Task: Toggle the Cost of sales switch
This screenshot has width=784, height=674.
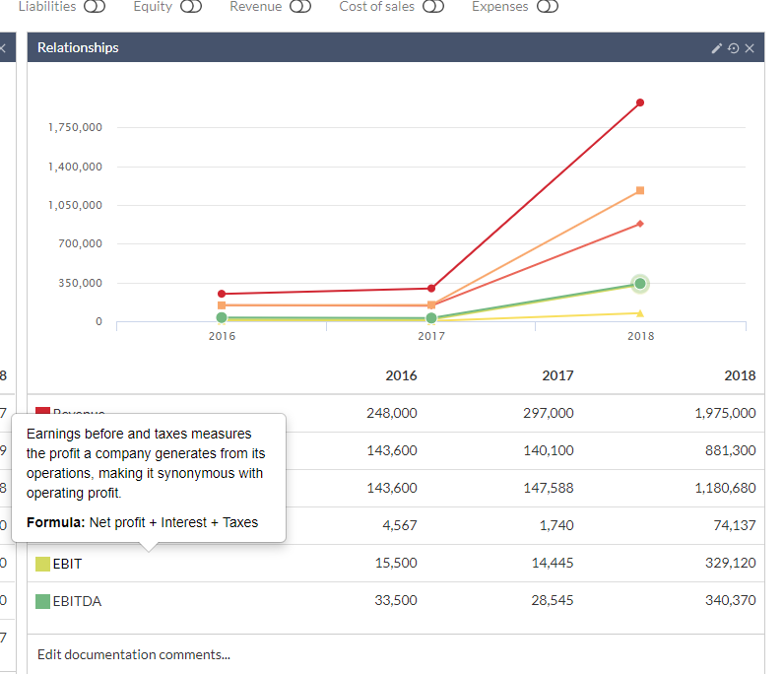Action: coord(433,7)
